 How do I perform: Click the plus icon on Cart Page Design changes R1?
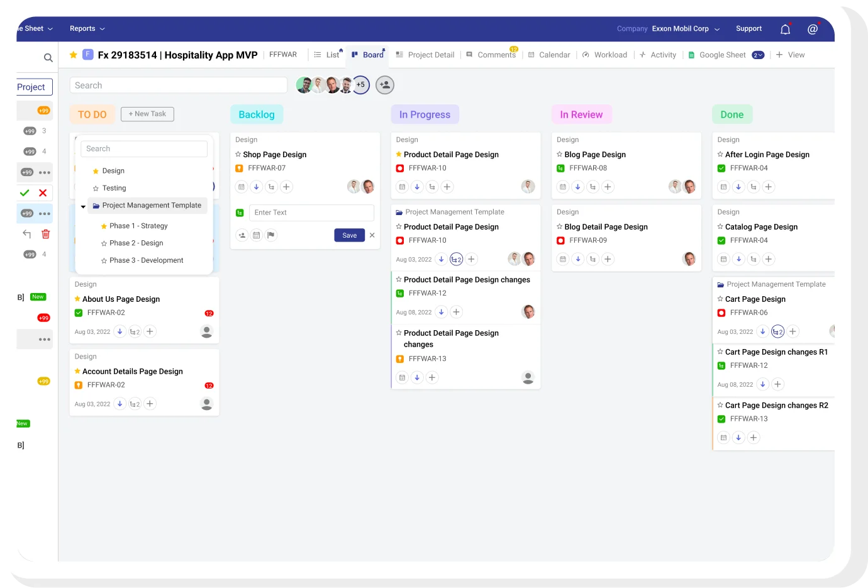pos(777,384)
